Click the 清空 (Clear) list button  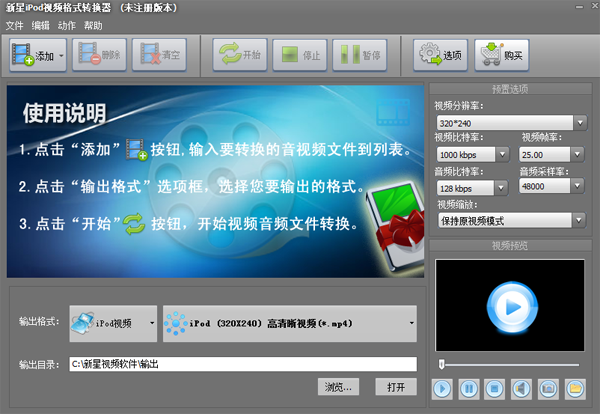click(x=160, y=55)
